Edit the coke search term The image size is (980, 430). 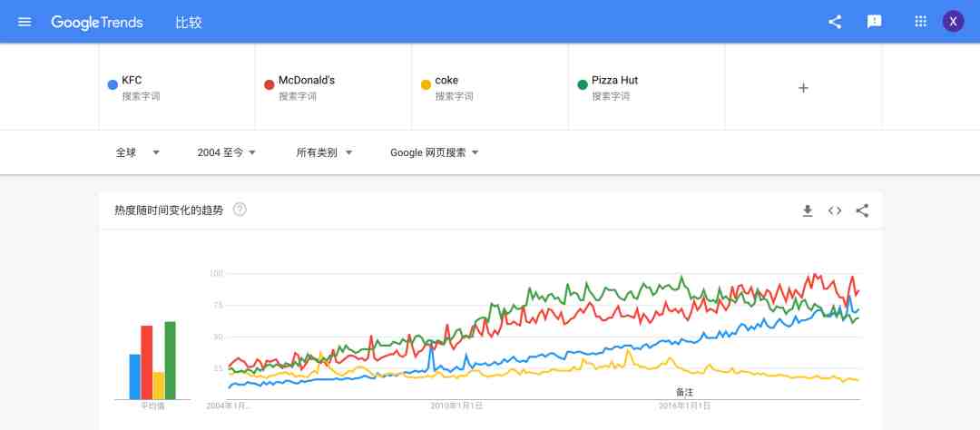[x=490, y=87]
